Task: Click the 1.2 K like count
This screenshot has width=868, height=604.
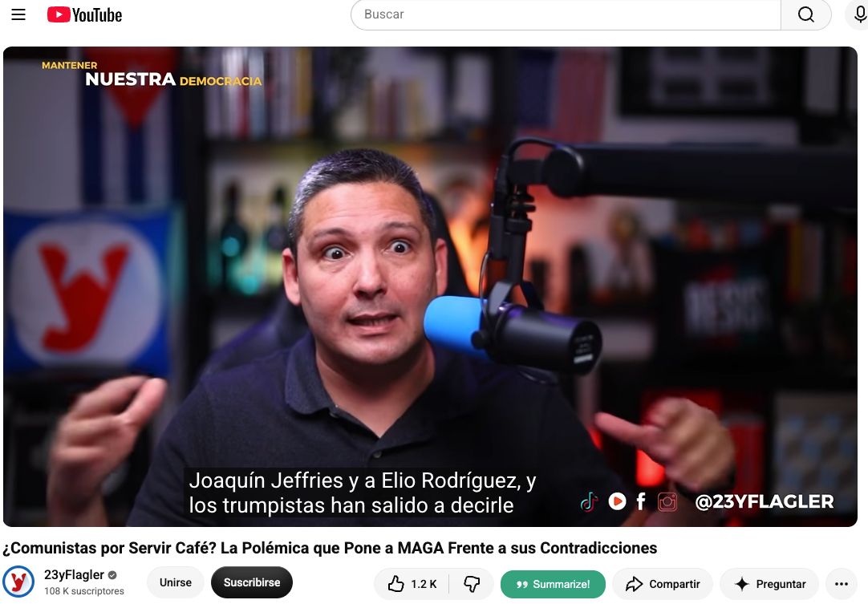Action: (x=424, y=584)
